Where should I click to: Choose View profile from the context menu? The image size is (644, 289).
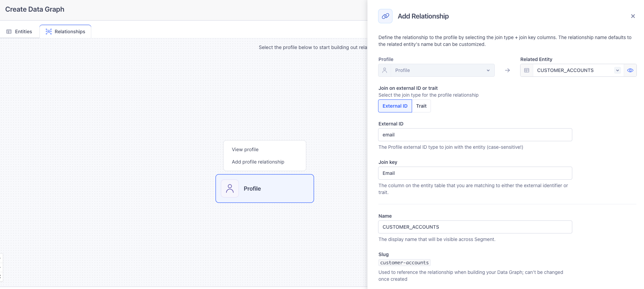coord(245,149)
